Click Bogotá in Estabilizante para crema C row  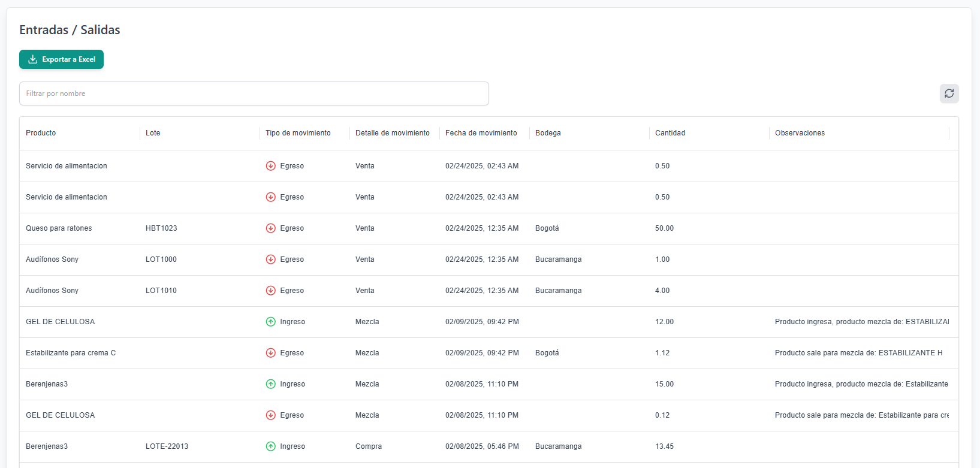pos(547,353)
